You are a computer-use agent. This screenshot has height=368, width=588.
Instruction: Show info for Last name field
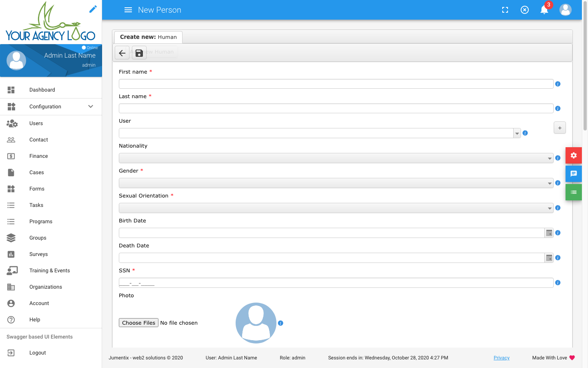tap(558, 108)
